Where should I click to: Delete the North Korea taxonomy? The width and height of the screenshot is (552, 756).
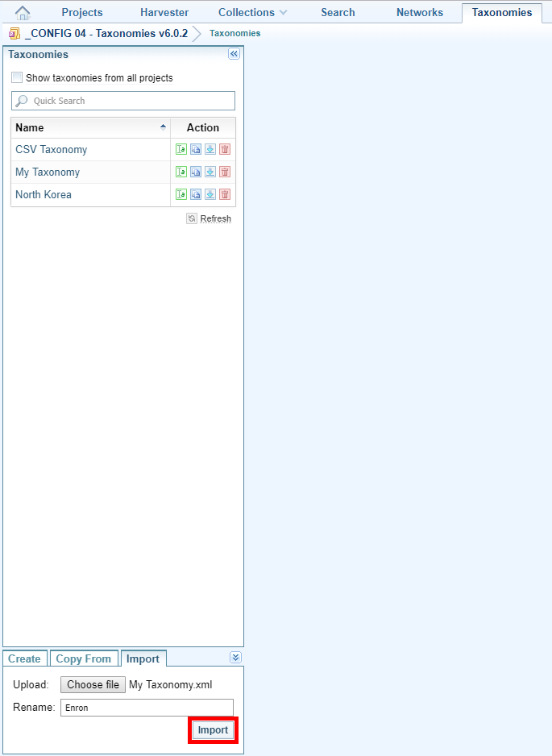[225, 194]
